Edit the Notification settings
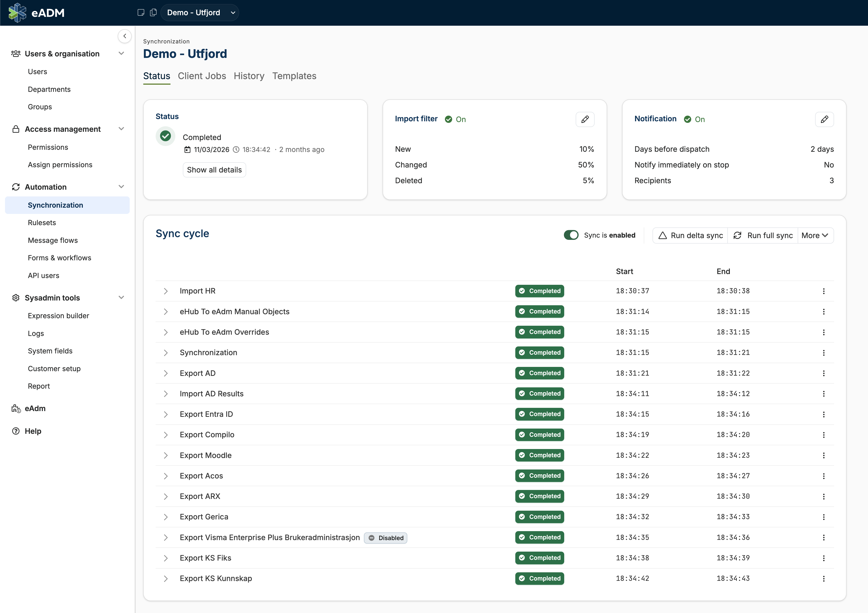The height and width of the screenshot is (613, 868). click(824, 119)
